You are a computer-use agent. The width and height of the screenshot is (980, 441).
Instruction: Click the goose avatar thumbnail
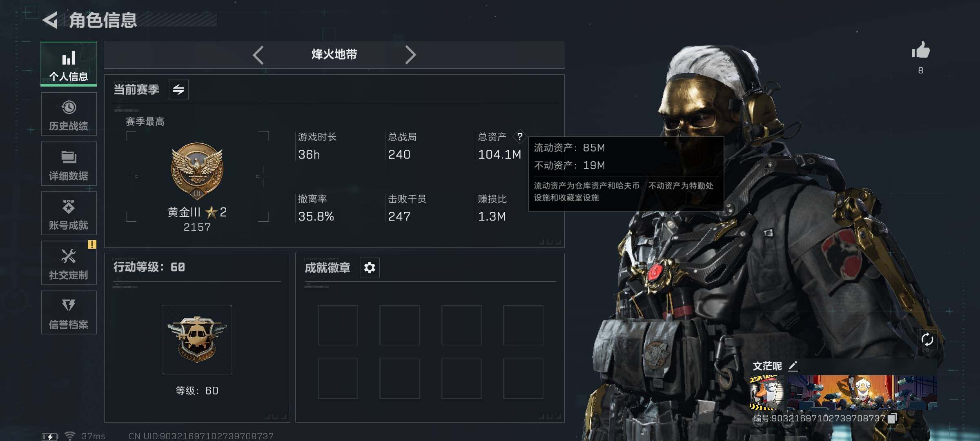[766, 392]
